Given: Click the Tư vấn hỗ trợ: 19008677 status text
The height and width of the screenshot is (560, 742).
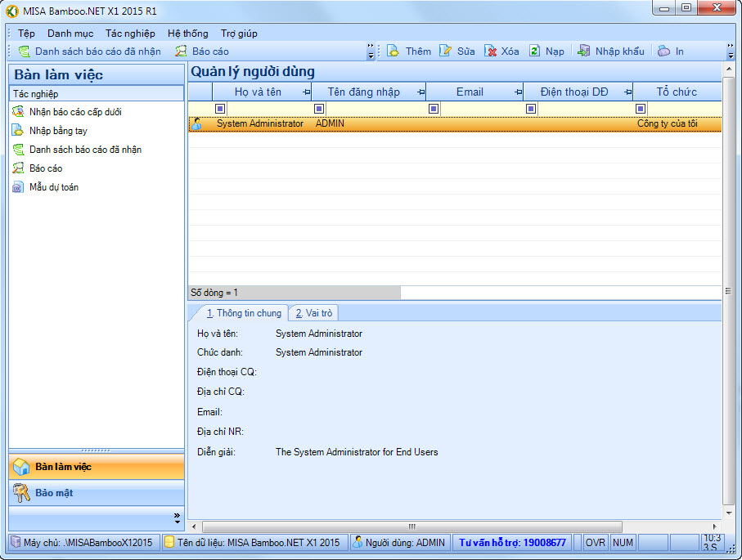Looking at the screenshot, I should pos(512,543).
